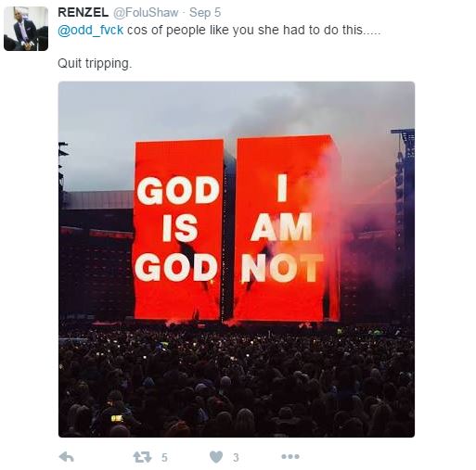Click the 'Quit tripping.' line of text

(x=95, y=64)
